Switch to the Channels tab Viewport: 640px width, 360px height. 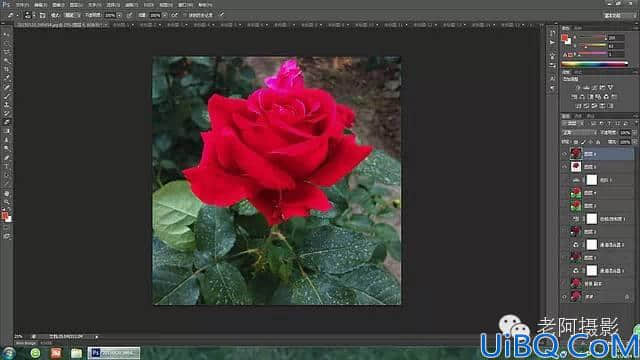click(578, 116)
